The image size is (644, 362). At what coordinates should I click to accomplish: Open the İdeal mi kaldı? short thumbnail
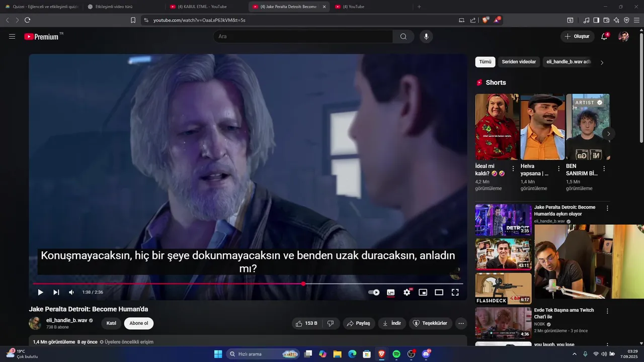[497, 127]
